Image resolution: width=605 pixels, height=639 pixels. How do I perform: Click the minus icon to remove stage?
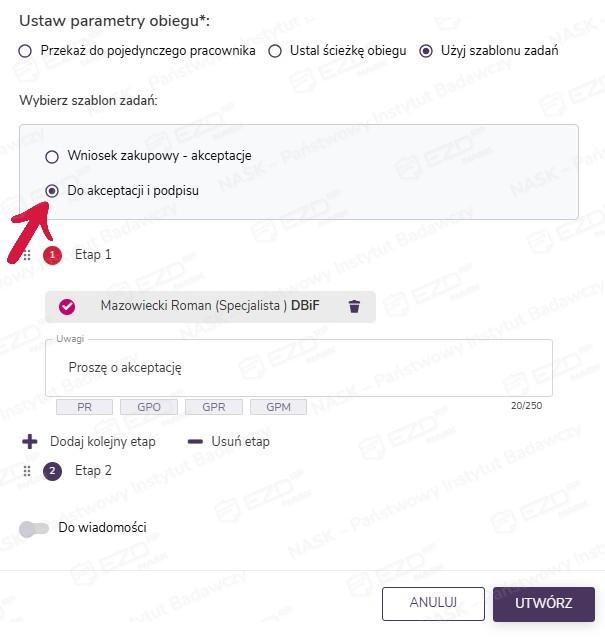[x=195, y=441]
